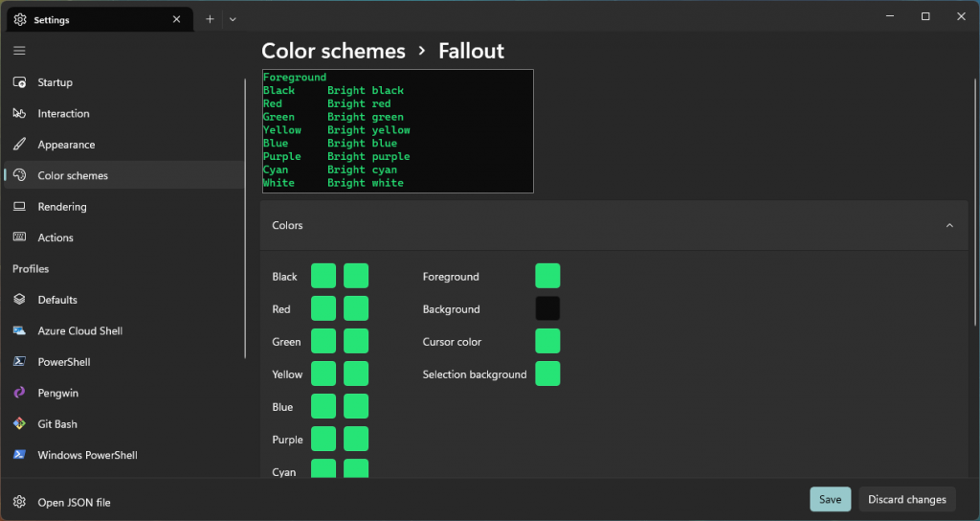Viewport: 980px width, 521px height.
Task: Pick the Green color swatch
Action: point(323,341)
